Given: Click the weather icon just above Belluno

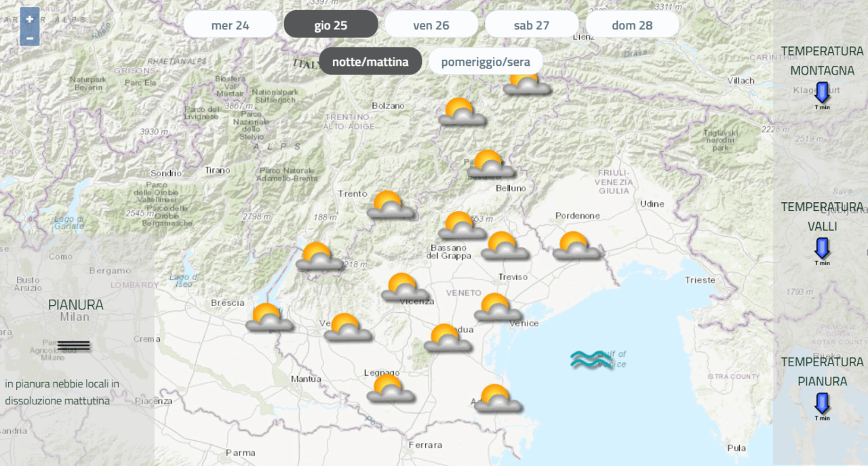Looking at the screenshot, I should (x=491, y=164).
